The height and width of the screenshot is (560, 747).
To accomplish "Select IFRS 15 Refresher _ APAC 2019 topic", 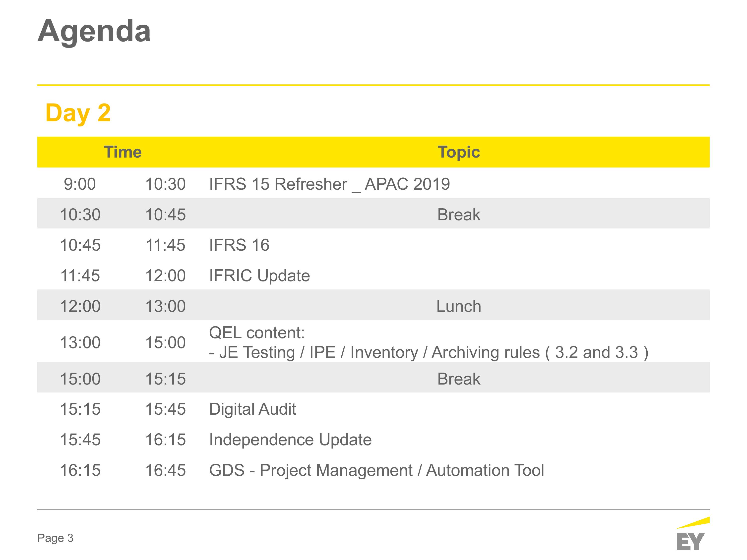I will [329, 184].
